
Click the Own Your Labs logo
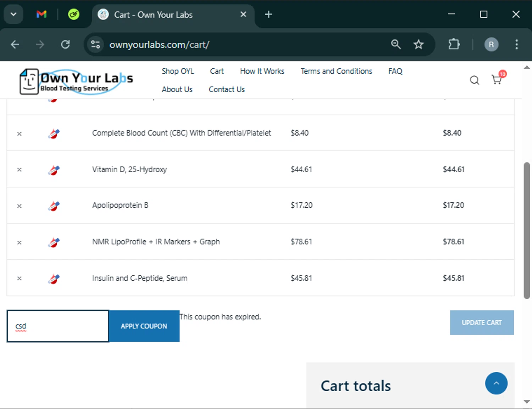pos(76,82)
